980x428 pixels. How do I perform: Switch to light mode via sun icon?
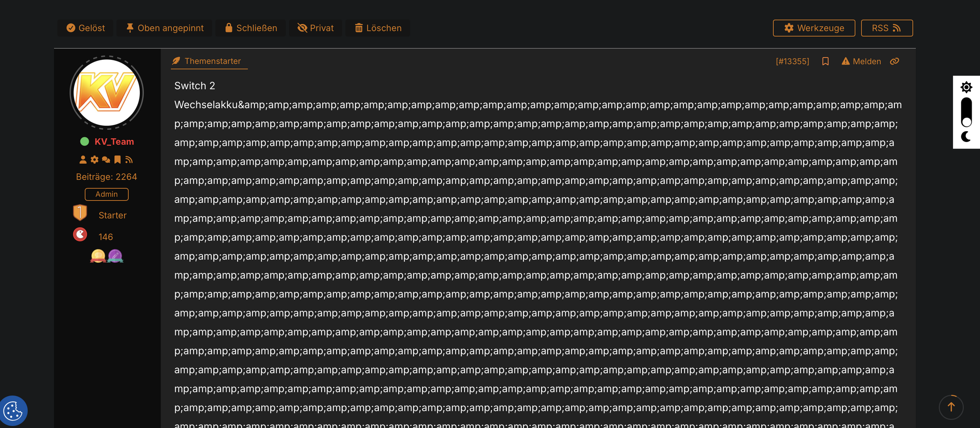coord(966,87)
